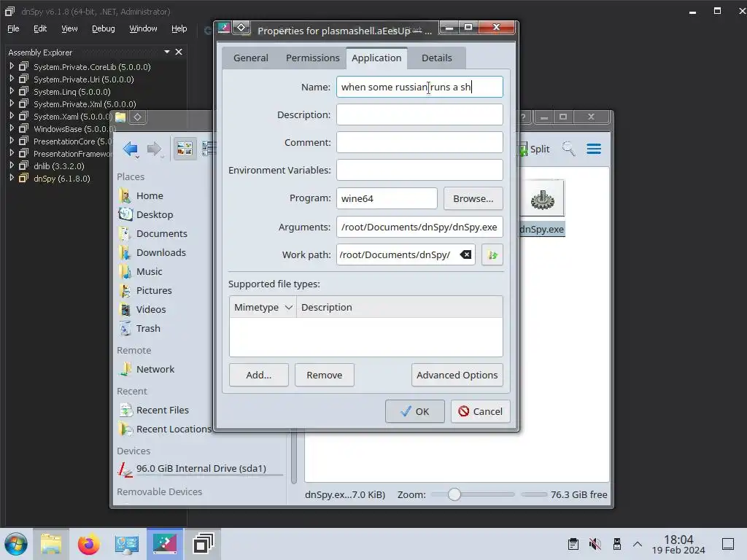Open the system settings taskbar icon
The width and height of the screenshot is (747, 560).
pos(127,544)
